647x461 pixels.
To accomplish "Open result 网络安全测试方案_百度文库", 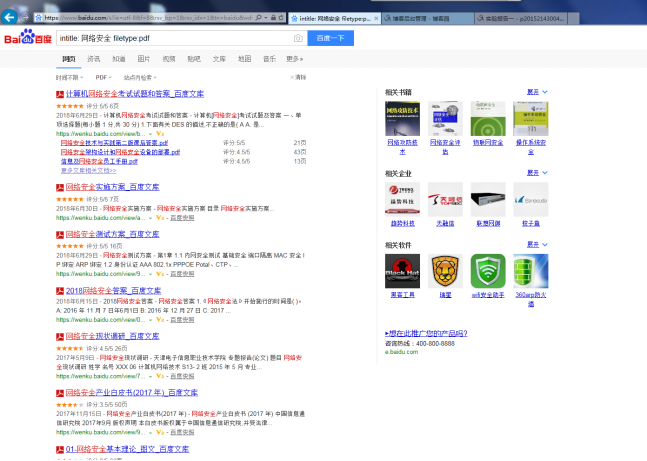I will (x=112, y=234).
